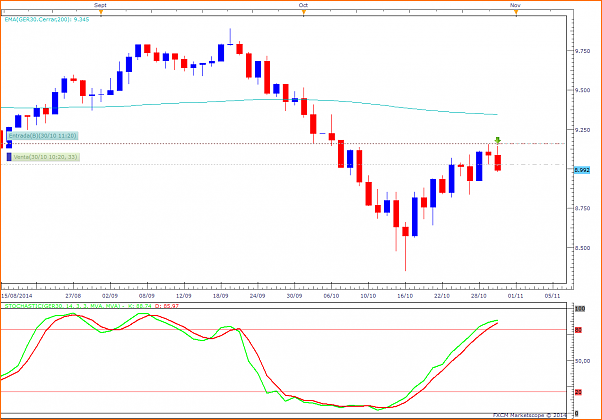Click the blue entry arrow on dotted line
Viewport: 602px width, 420px height.
[x=8, y=144]
